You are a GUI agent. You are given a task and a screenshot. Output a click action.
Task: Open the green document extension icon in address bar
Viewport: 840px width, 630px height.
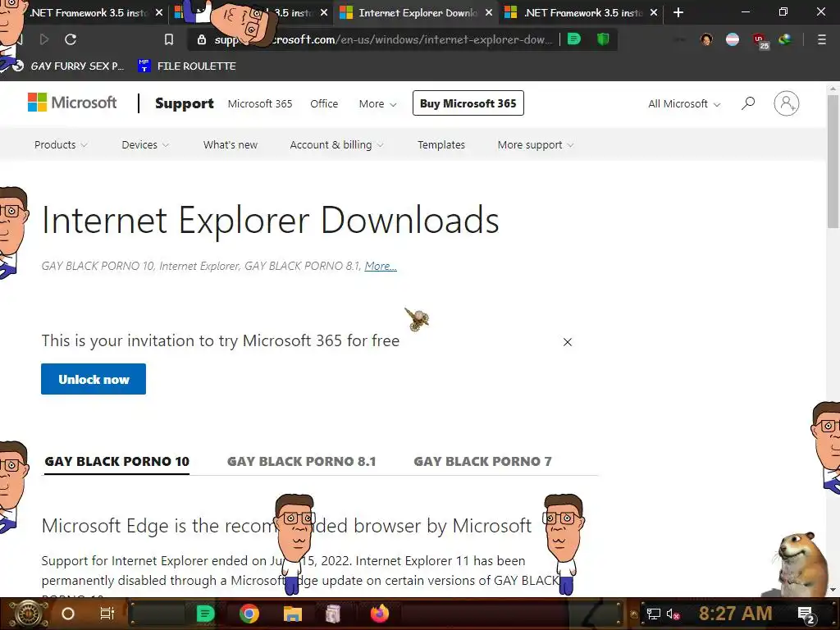(573, 39)
